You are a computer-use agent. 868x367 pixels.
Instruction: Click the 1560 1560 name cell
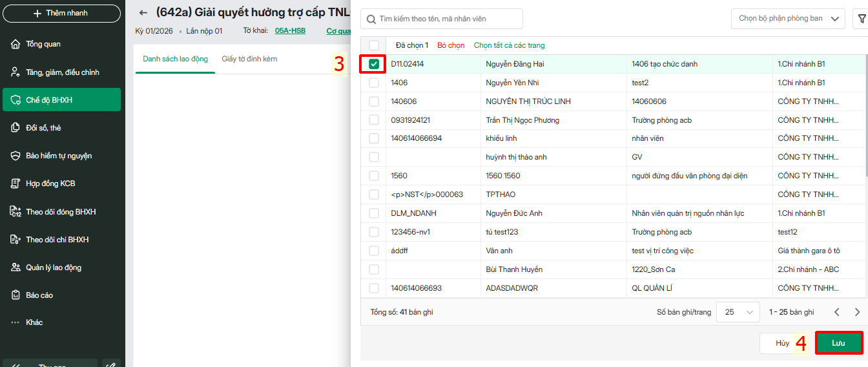pos(553,176)
